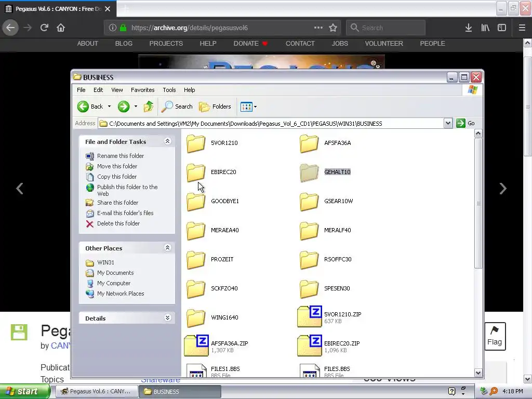This screenshot has width=532, height=399.
Task: Open the File menu
Action: coord(81,90)
